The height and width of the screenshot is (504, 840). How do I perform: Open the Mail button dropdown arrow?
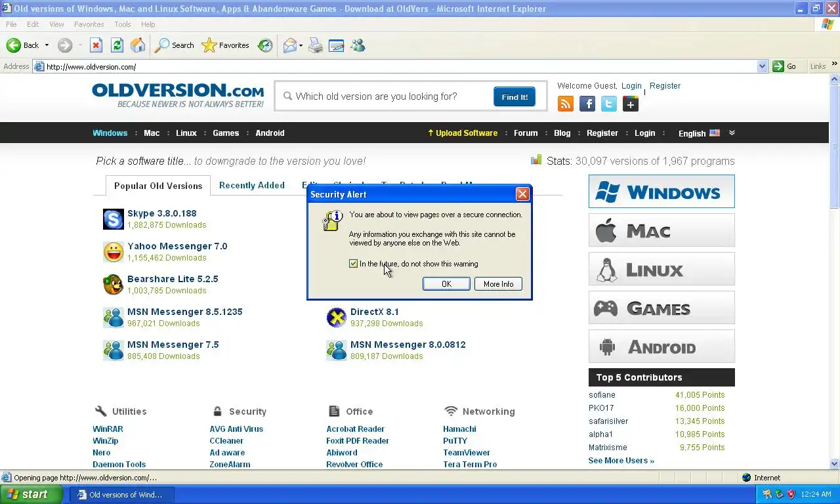pyautogui.click(x=301, y=45)
